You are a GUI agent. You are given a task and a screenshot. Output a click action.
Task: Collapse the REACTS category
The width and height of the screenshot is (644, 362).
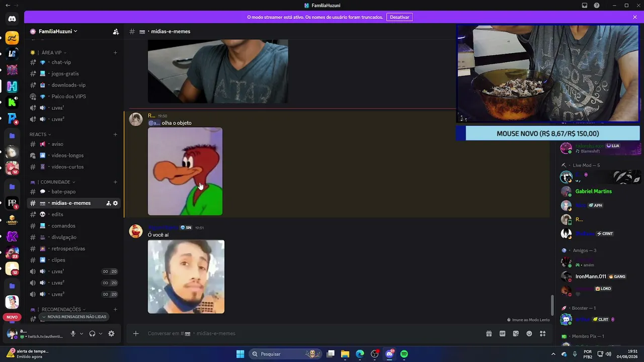[40, 134]
